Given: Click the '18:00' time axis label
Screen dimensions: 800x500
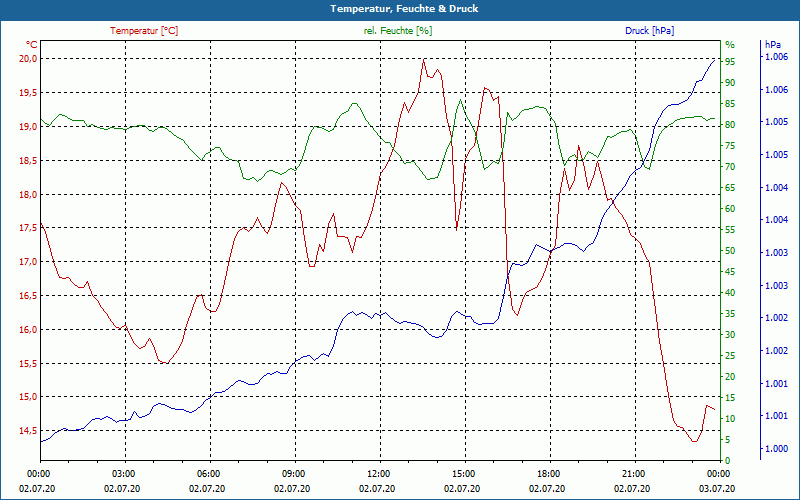Looking at the screenshot, I should (x=547, y=473).
